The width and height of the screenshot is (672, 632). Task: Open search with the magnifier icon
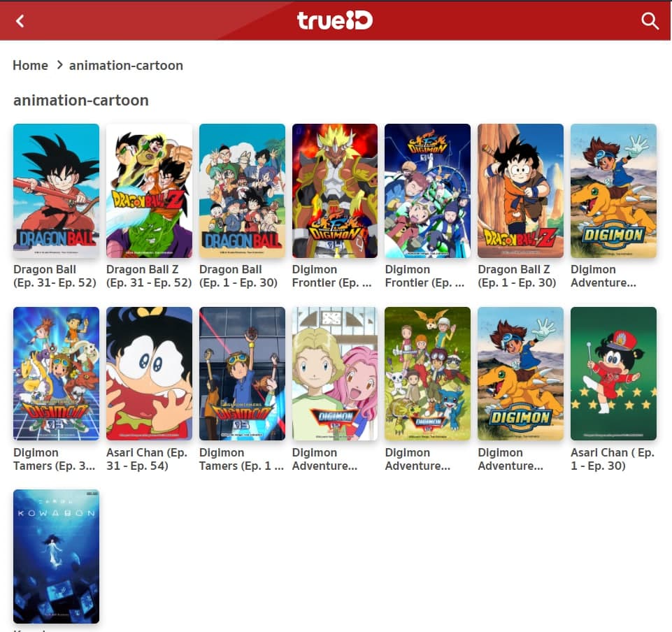click(x=650, y=21)
